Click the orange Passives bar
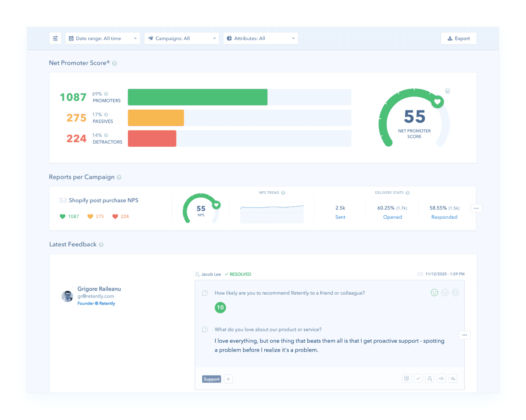Screen dimensions: 526x420 pos(156,118)
